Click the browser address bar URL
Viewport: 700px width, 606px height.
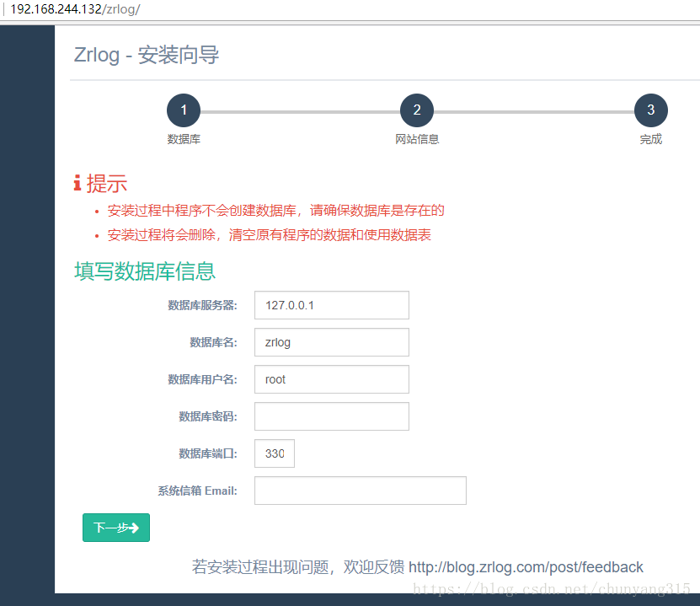75,9
